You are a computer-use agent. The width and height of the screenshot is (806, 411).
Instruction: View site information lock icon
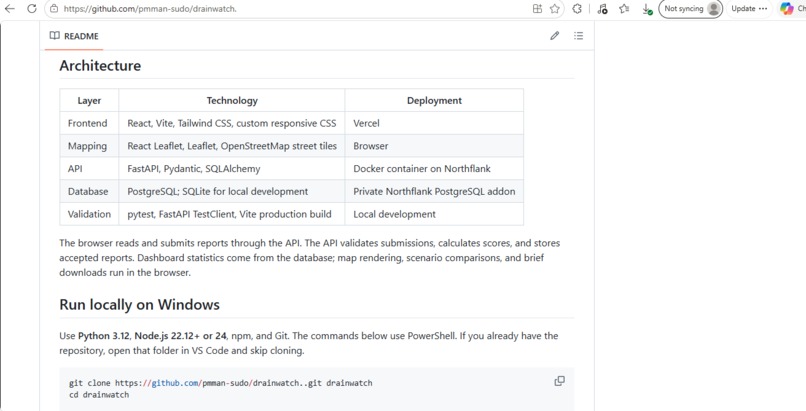pyautogui.click(x=54, y=9)
